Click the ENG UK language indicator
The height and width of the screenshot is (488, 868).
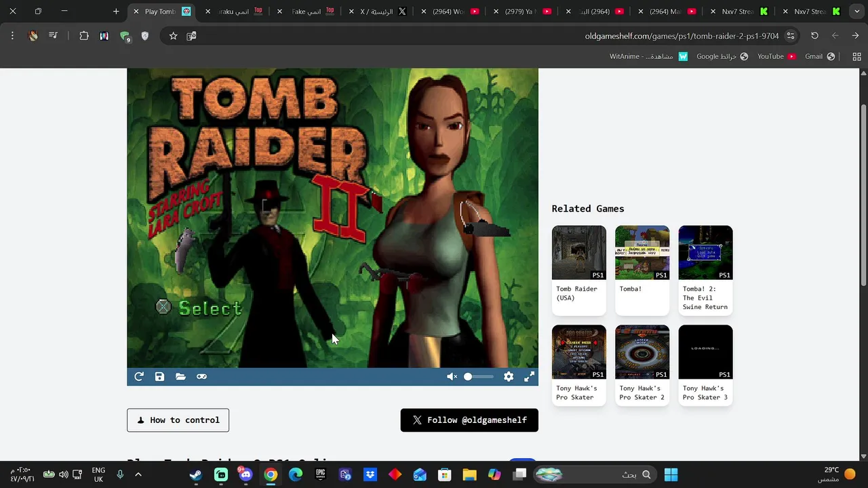[x=98, y=474]
